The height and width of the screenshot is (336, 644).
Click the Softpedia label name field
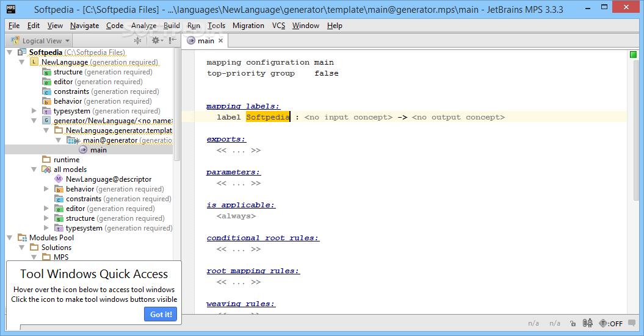tap(268, 117)
